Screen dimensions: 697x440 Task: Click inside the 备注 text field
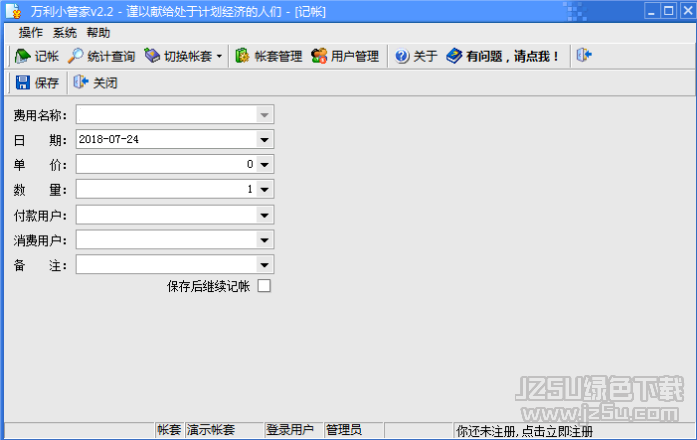[x=167, y=265]
